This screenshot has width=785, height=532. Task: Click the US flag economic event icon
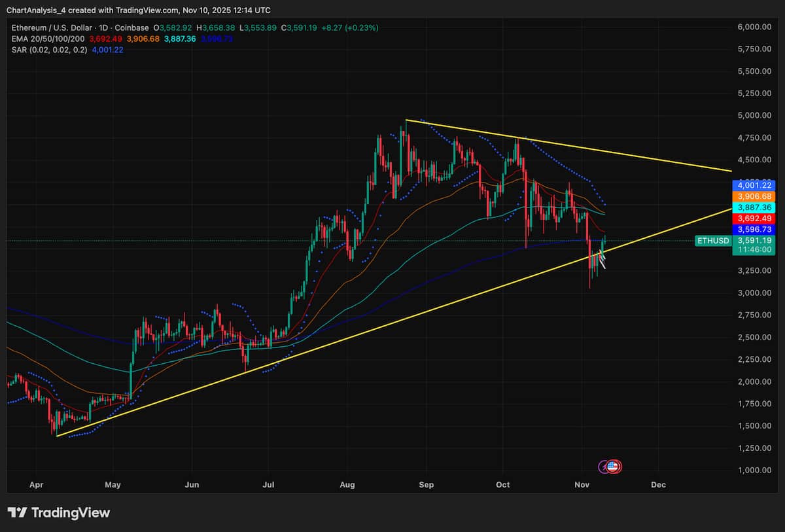614,467
